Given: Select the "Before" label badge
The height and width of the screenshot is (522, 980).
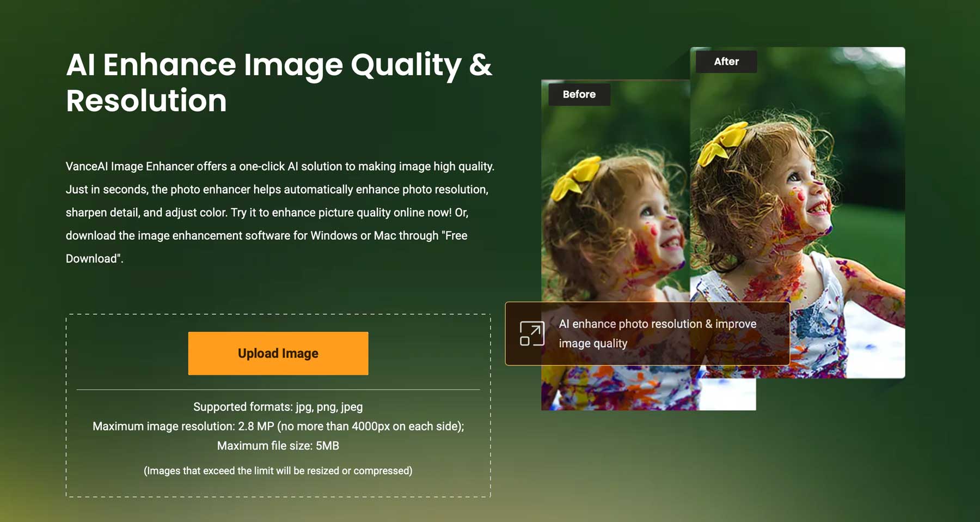Looking at the screenshot, I should (579, 94).
